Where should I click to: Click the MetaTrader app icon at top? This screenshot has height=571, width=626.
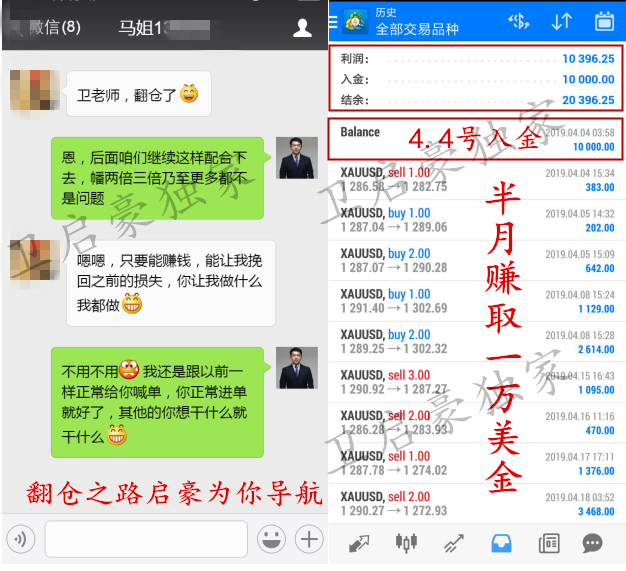click(354, 21)
